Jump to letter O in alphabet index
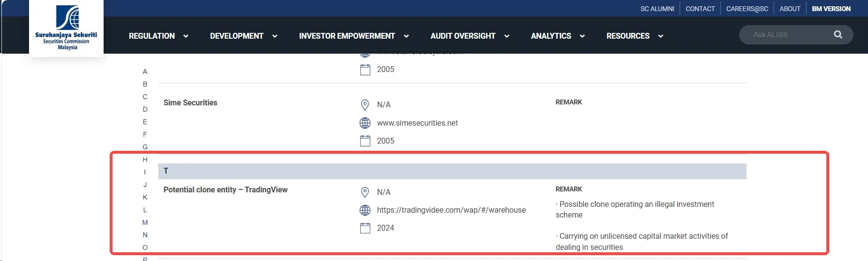 coord(145,247)
